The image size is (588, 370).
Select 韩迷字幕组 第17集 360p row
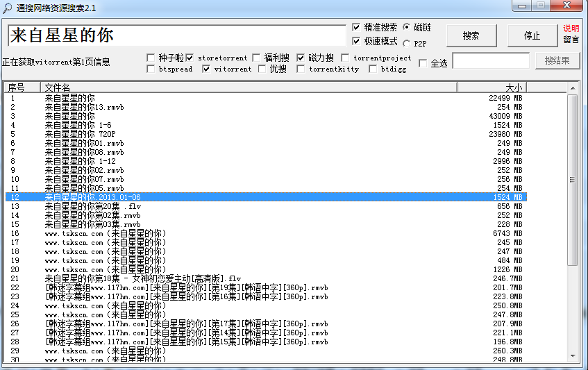(266, 323)
